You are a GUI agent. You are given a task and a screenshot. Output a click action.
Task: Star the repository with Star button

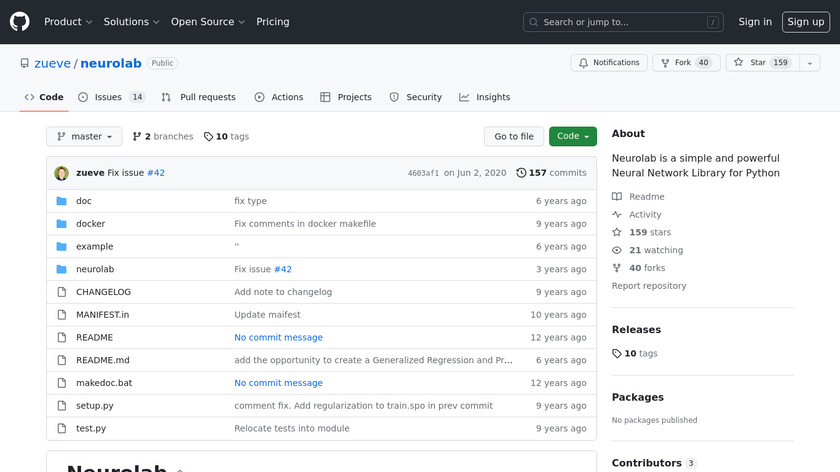tap(763, 63)
